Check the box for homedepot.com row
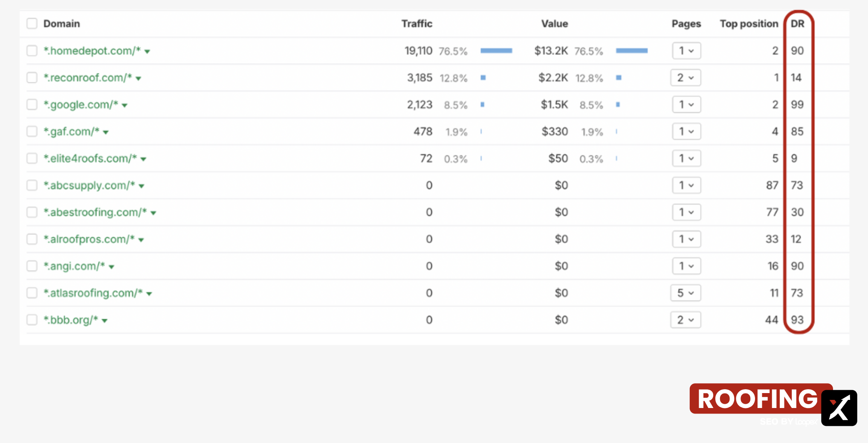The height and width of the screenshot is (443, 868). [x=32, y=51]
